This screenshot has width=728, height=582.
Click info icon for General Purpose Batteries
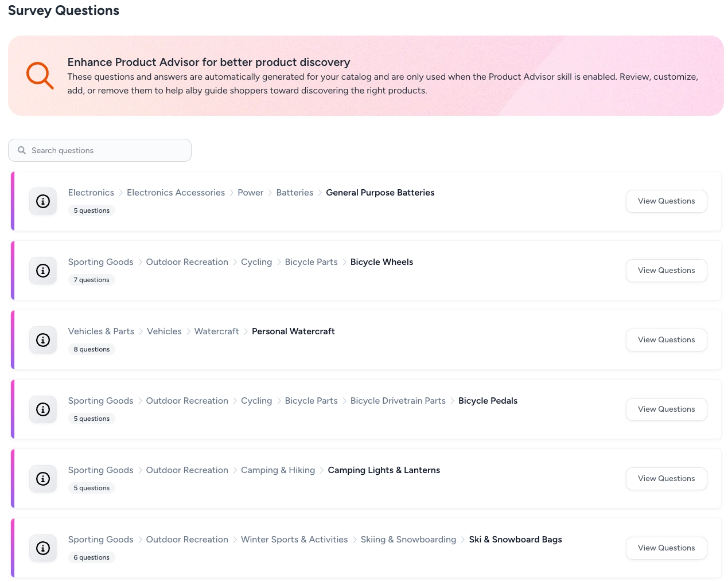[43, 201]
